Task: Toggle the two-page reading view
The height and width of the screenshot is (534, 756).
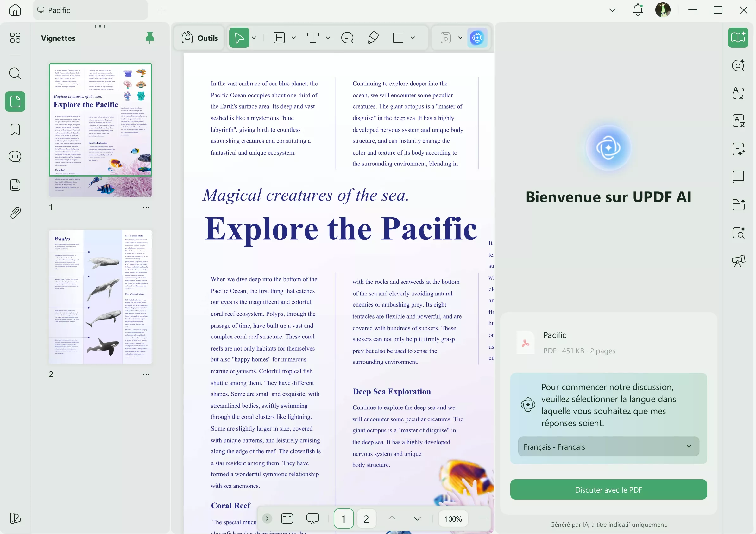Action: coord(287,518)
